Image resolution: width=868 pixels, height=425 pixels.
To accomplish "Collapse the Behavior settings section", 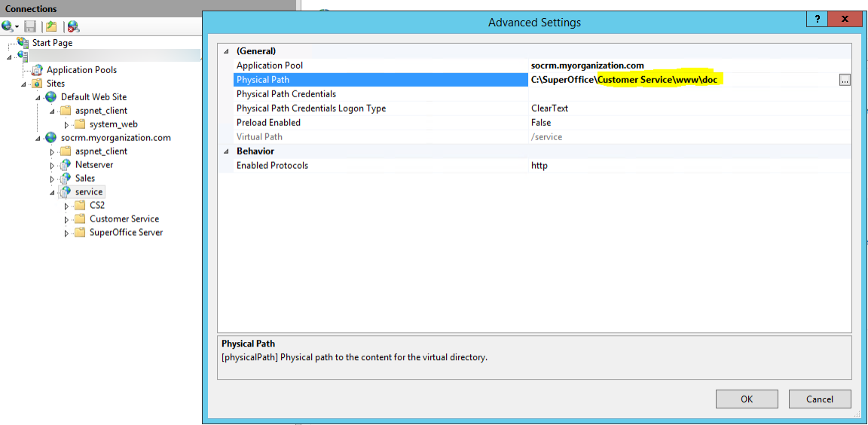I will pos(225,151).
